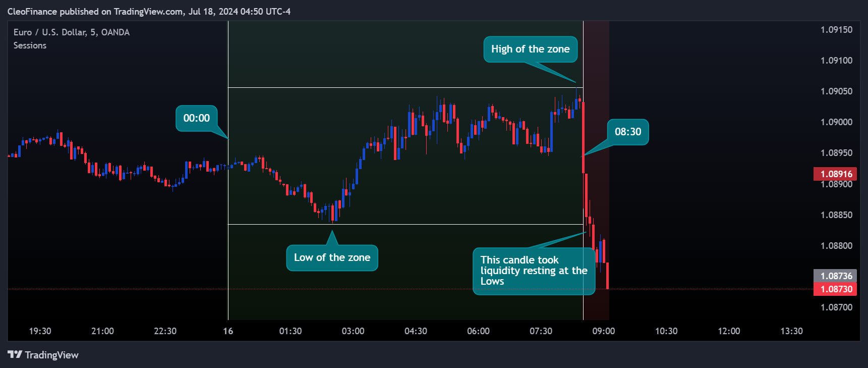Click the 07:30 time axis label
The width and height of the screenshot is (868, 368).
(x=541, y=331)
